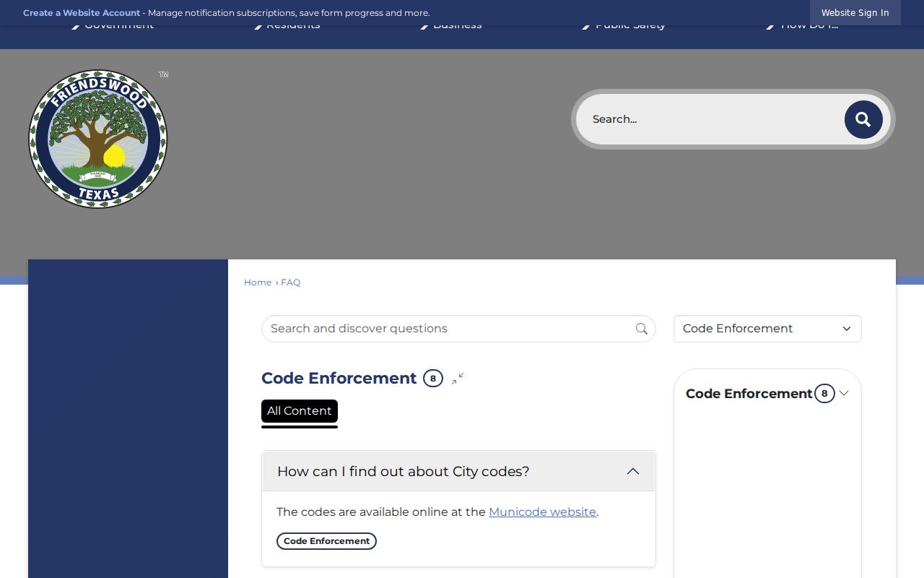
Task: Click the Website Sign In button
Action: 855,12
